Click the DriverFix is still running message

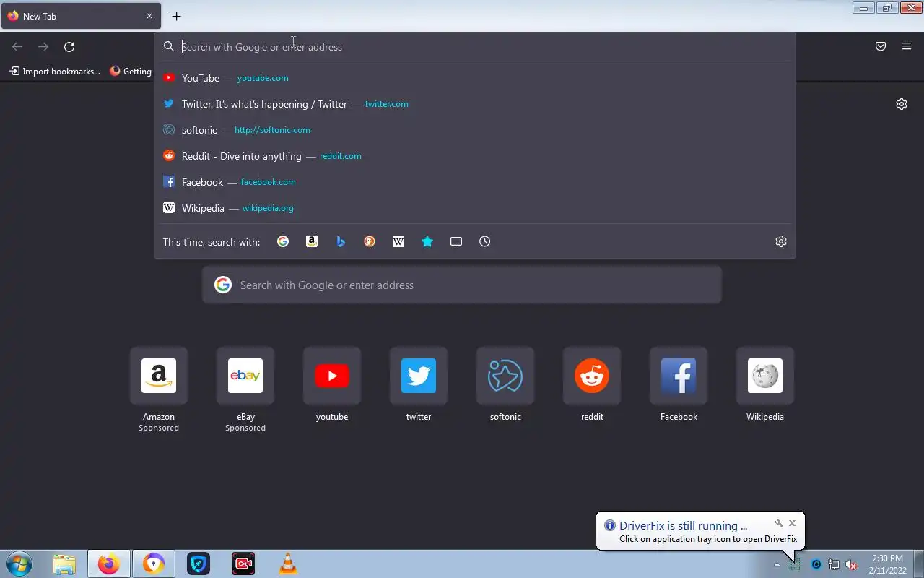click(683, 526)
